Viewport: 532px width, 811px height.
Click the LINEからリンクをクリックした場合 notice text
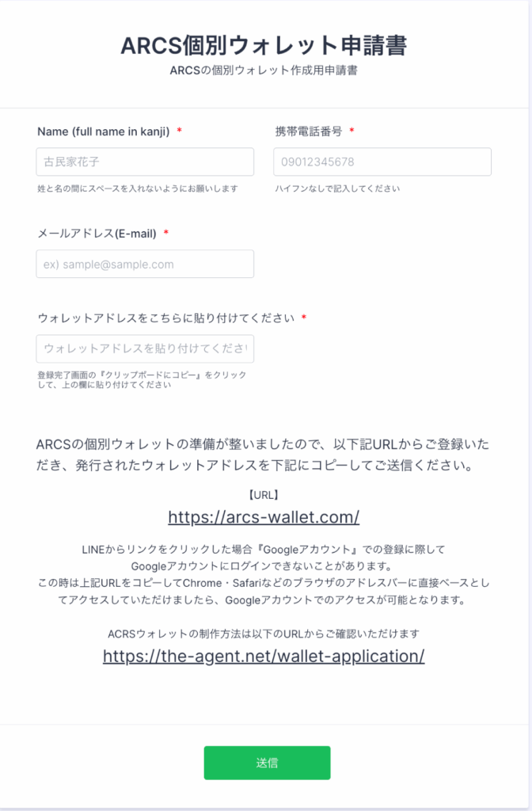[x=264, y=575]
